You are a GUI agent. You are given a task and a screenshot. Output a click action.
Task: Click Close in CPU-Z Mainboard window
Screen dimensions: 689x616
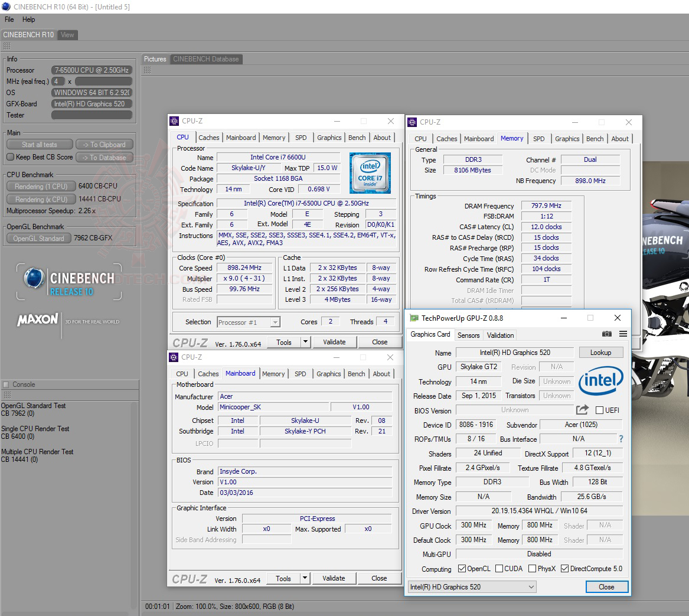click(x=379, y=578)
